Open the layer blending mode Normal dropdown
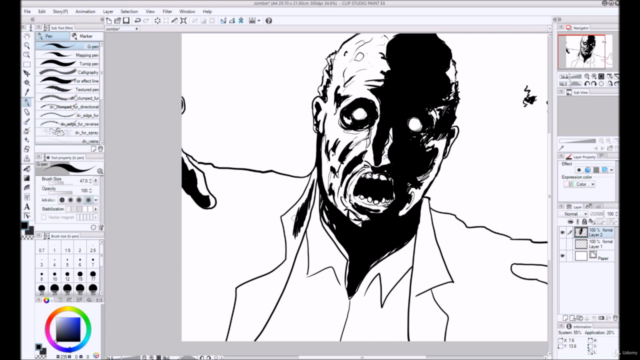The width and height of the screenshot is (640, 360). (x=573, y=214)
